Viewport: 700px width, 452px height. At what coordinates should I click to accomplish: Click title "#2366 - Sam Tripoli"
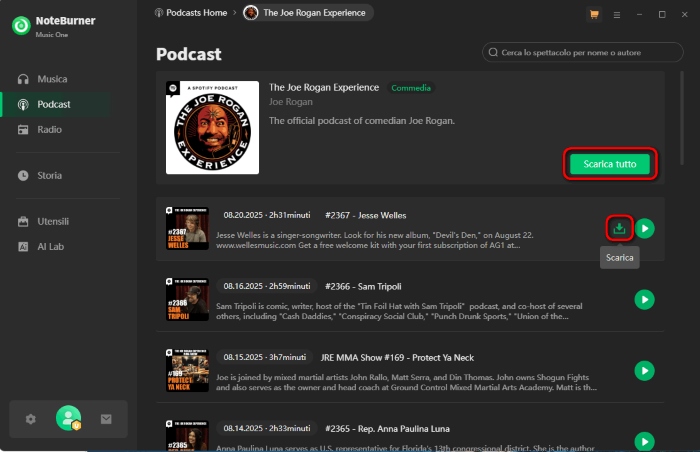(363, 286)
